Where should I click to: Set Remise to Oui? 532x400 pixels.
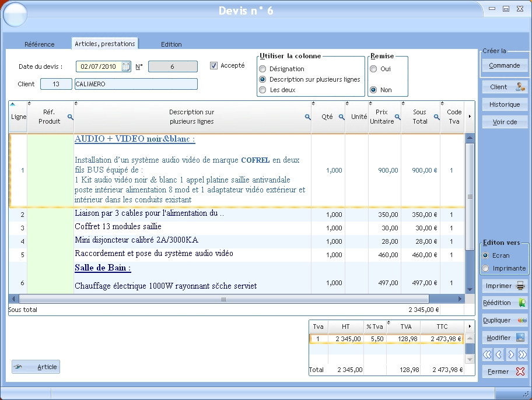coord(373,69)
